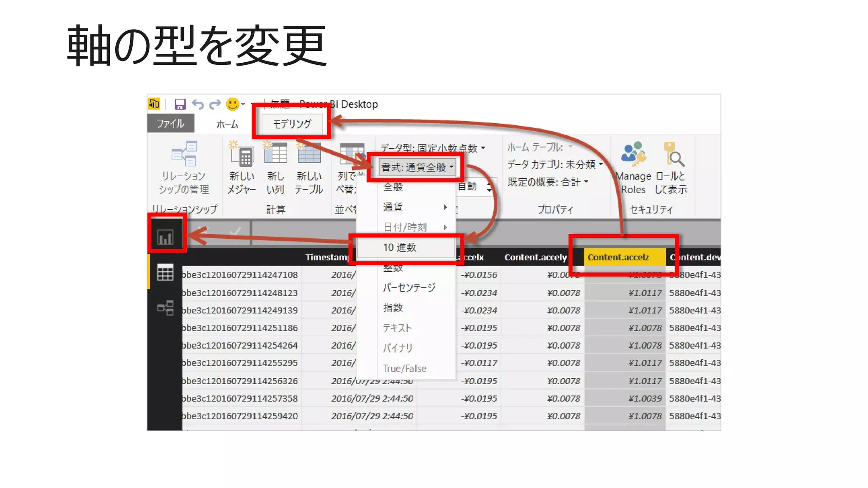The width and height of the screenshot is (868, 488).
Task: Click the 自動 decimal places field
Action: click(x=470, y=186)
